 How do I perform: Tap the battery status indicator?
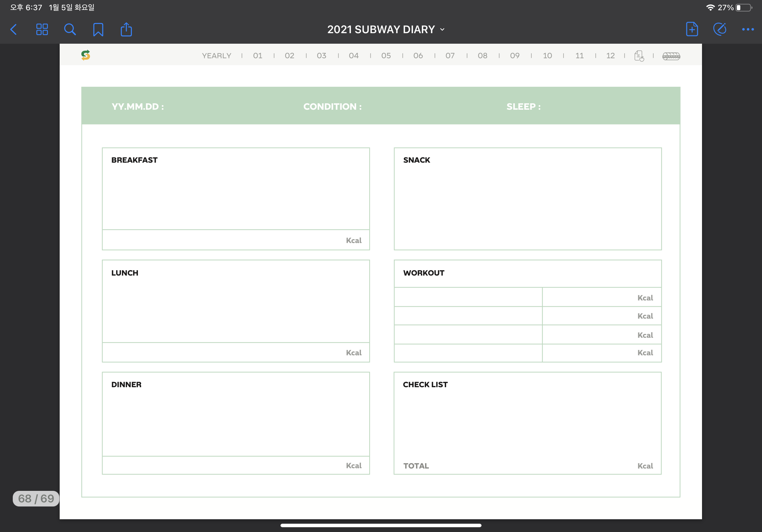click(x=744, y=8)
